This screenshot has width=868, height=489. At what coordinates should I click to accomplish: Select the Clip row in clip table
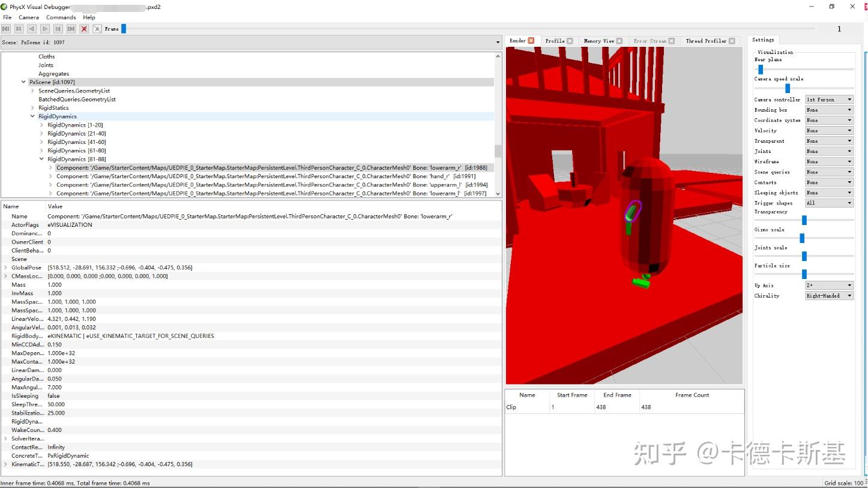pyautogui.click(x=624, y=407)
